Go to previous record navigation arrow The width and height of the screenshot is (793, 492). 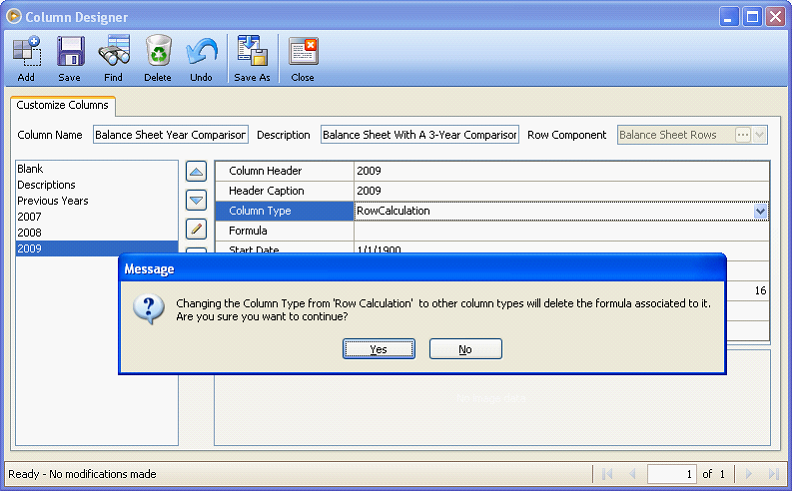coord(632,474)
